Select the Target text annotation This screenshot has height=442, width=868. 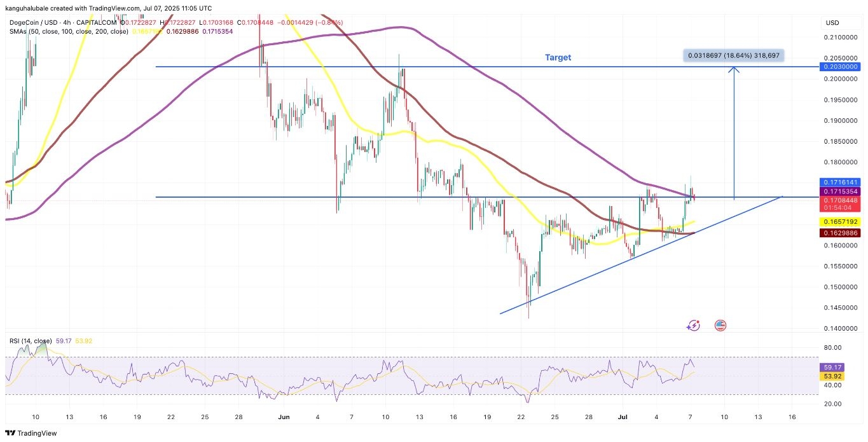click(x=558, y=57)
